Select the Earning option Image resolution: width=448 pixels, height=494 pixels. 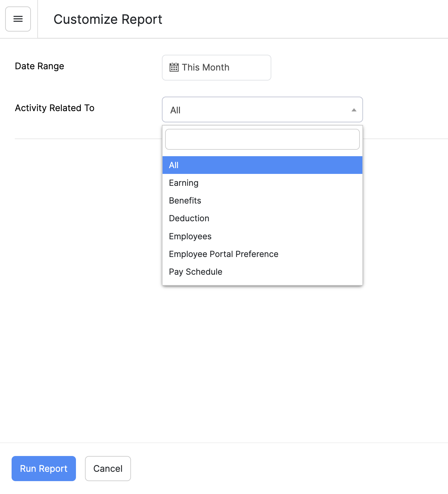coord(184,183)
